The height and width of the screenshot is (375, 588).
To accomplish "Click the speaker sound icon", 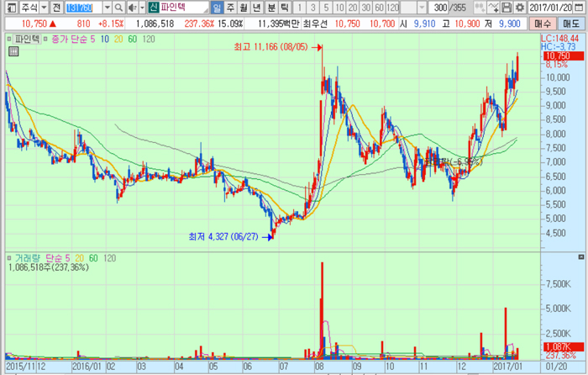I will (x=131, y=8).
